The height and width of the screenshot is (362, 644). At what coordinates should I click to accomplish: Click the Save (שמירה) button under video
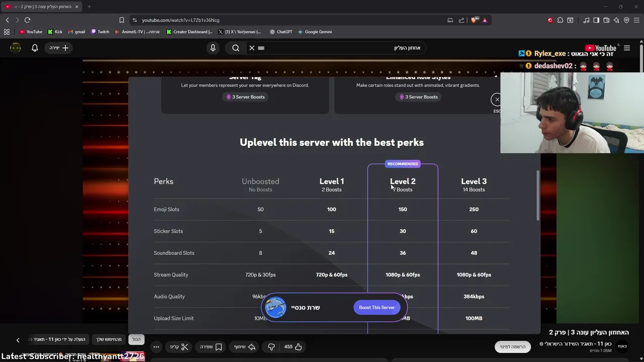click(x=211, y=346)
